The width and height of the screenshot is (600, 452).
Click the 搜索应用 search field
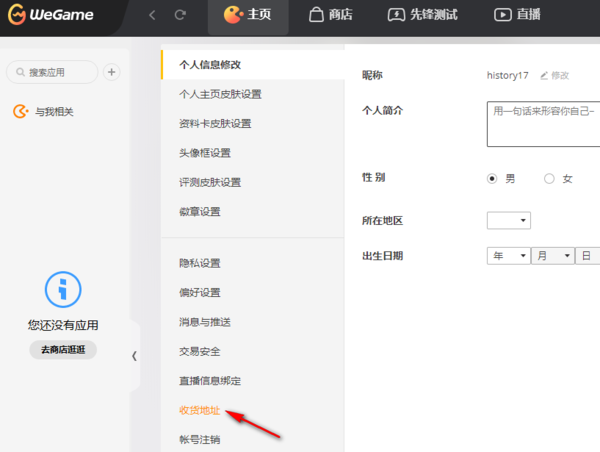pyautogui.click(x=53, y=72)
